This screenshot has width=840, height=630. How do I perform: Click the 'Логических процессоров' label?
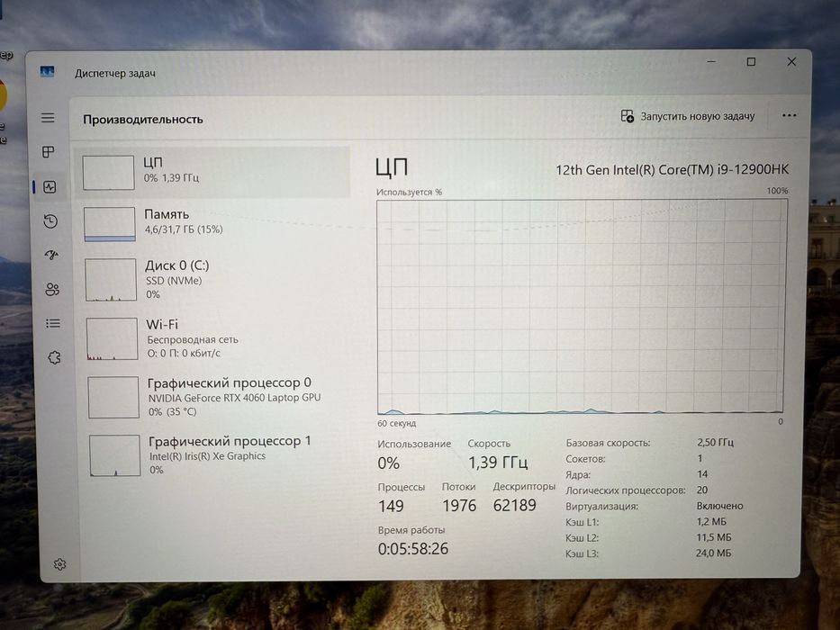(x=625, y=490)
